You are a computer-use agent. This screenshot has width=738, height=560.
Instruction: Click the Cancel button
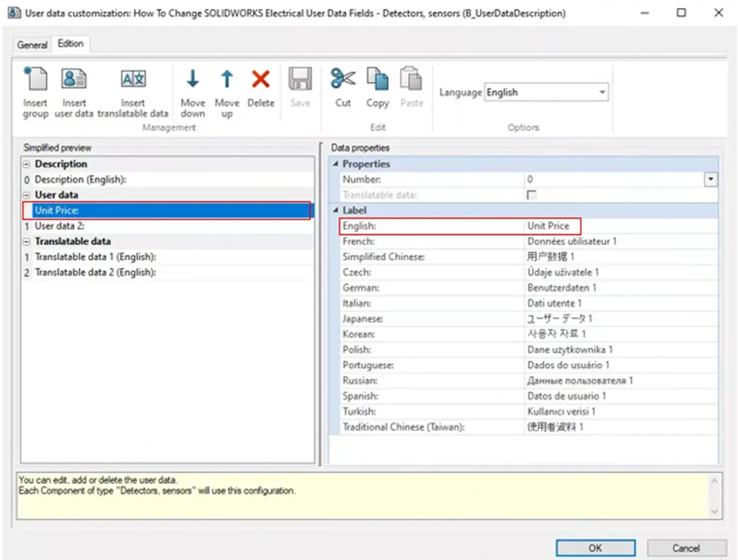pos(686,548)
